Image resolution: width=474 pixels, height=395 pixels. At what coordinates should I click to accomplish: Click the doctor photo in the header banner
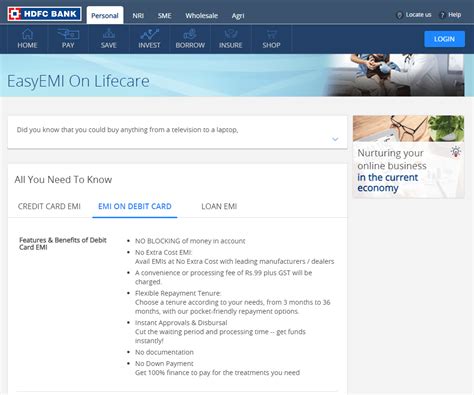[x=395, y=75]
